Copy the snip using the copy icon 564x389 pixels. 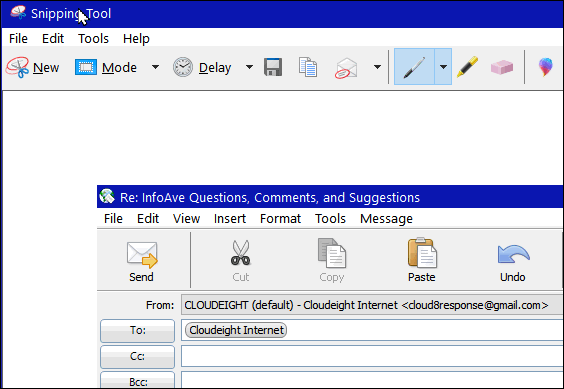coord(308,67)
